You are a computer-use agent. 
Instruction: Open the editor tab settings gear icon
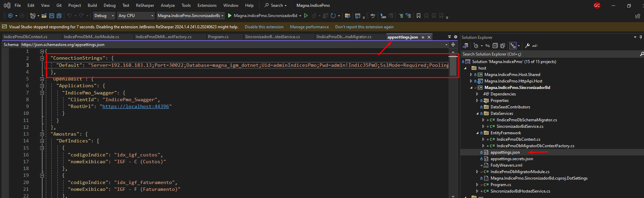point(456,37)
